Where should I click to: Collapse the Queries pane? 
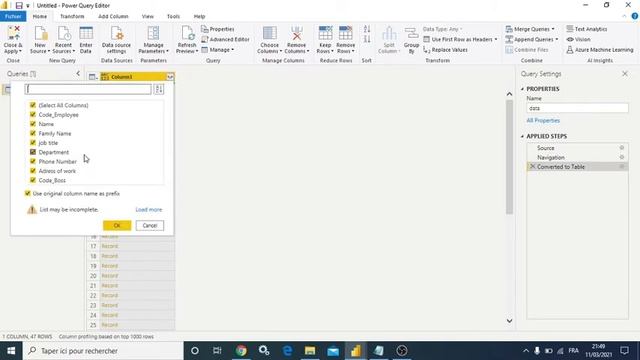point(78,73)
